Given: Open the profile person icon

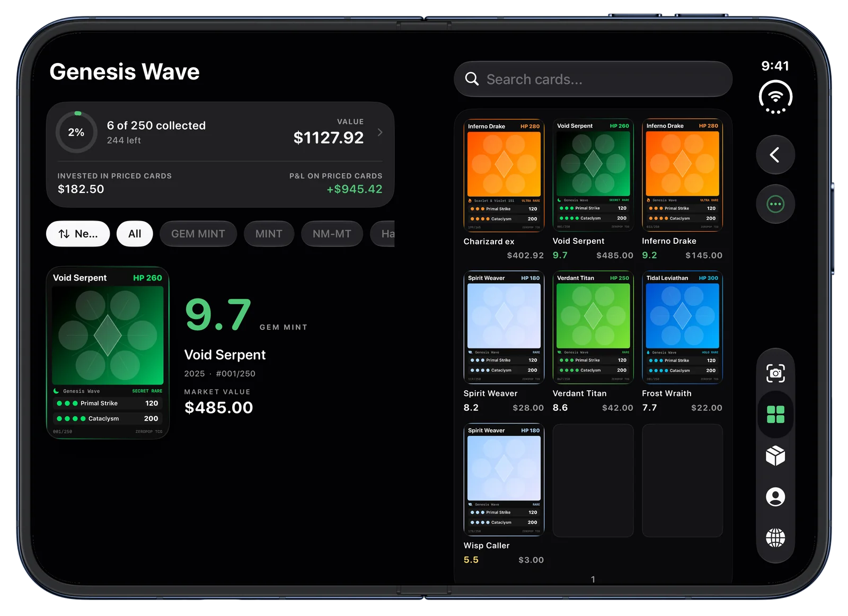Looking at the screenshot, I should click(775, 497).
